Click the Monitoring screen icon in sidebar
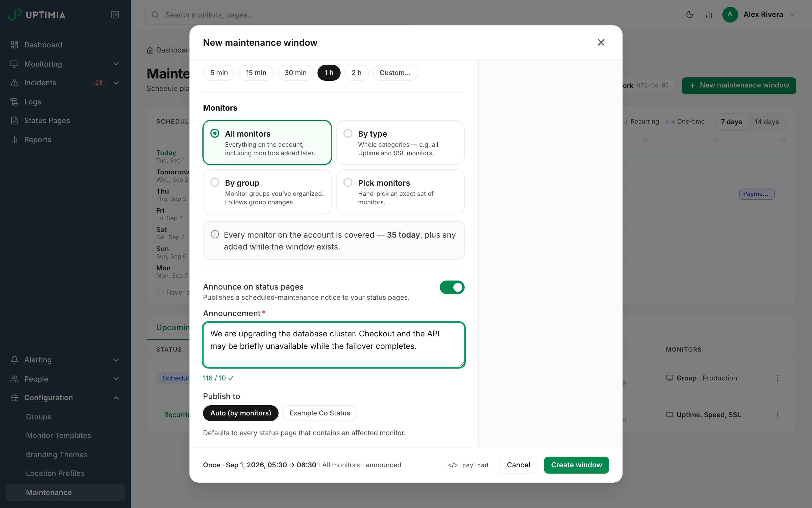Screen dimensions: 812x508 pyautogui.click(x=14, y=64)
